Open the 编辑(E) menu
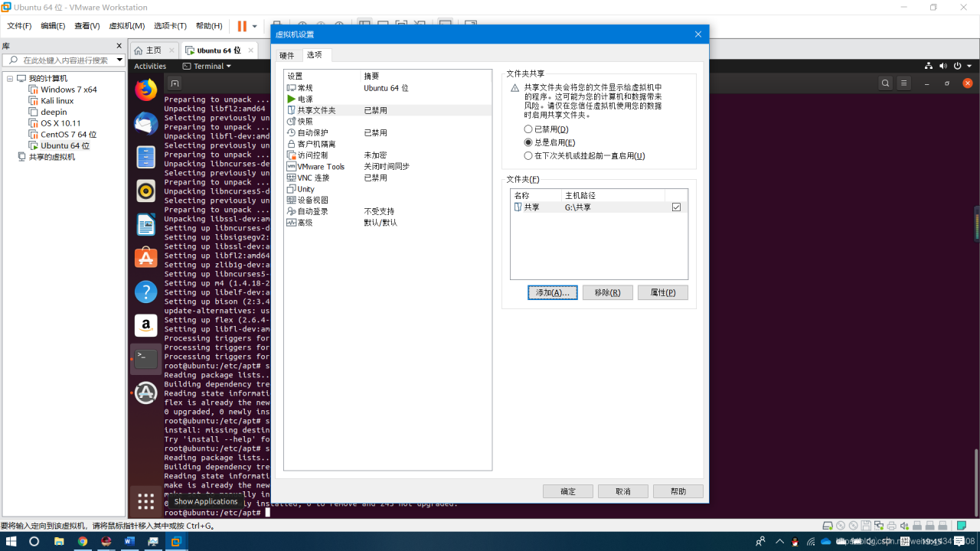The image size is (980, 551). 53,26
